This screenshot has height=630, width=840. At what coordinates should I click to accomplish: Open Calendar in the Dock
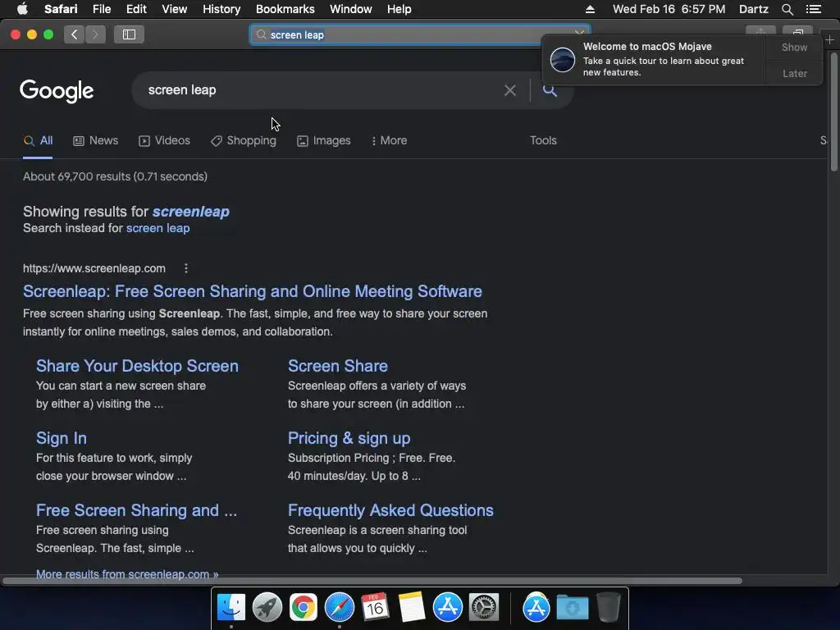(x=375, y=608)
